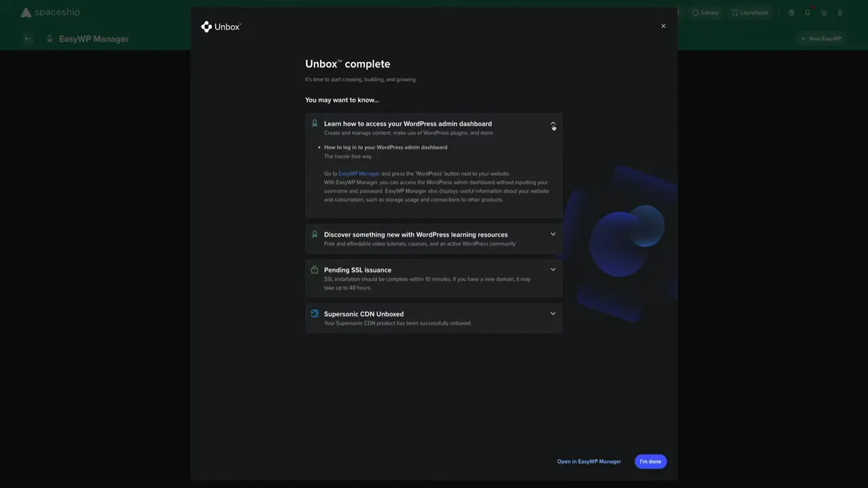Click the 'How to log in to your WordPress admin dashboard' bullet

click(x=385, y=147)
